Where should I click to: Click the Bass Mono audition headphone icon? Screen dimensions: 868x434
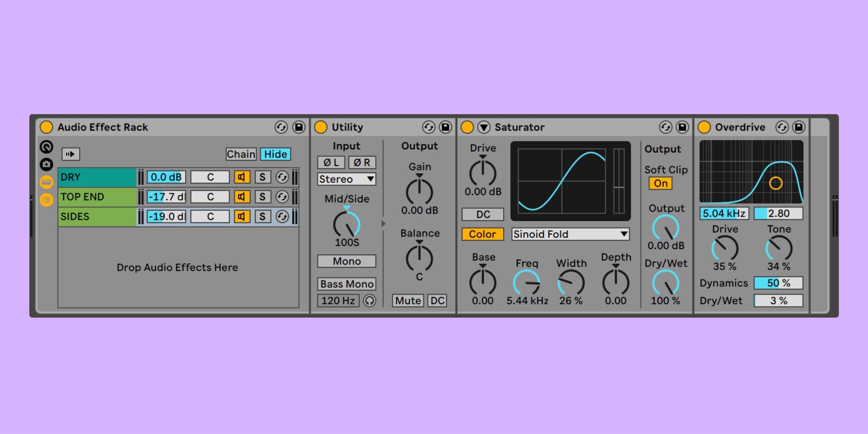(370, 300)
